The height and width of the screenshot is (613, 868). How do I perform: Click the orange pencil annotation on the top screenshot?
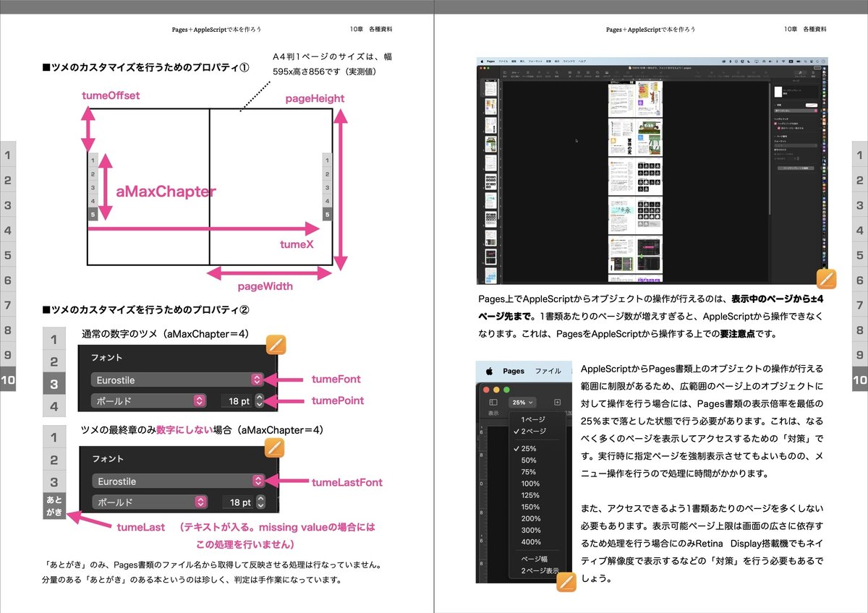[827, 278]
